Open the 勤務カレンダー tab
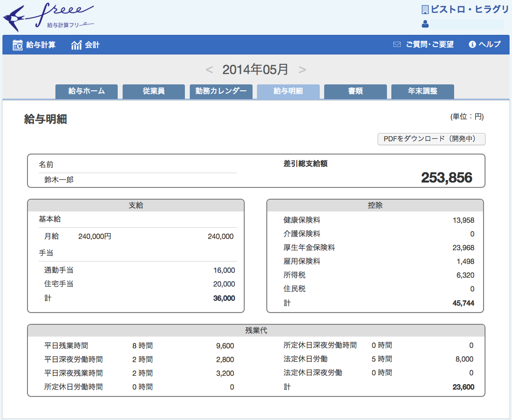The height and width of the screenshot is (420, 512). tap(221, 91)
